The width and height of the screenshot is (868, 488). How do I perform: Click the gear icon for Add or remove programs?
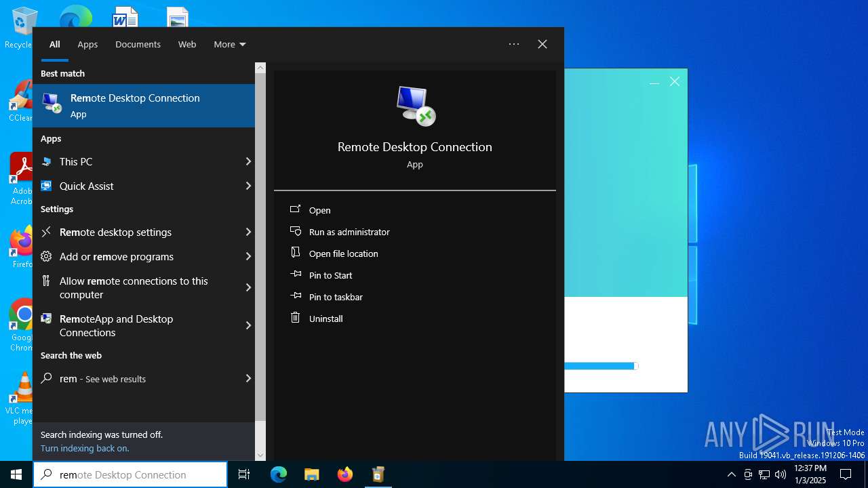(x=46, y=256)
